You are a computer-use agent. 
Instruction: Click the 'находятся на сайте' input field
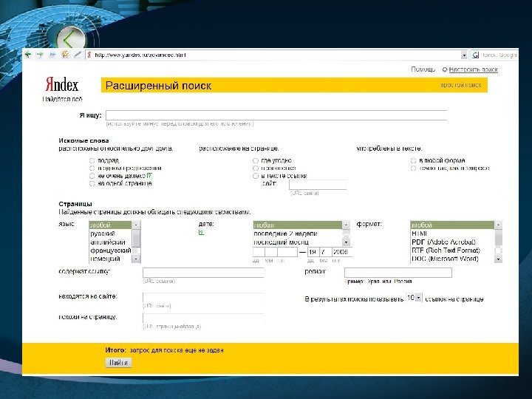pos(203,297)
